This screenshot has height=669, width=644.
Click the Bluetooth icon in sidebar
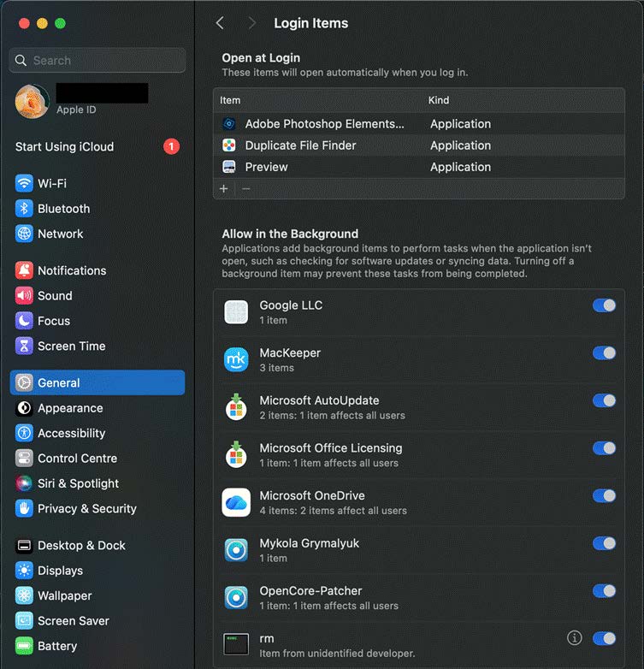[24, 209]
